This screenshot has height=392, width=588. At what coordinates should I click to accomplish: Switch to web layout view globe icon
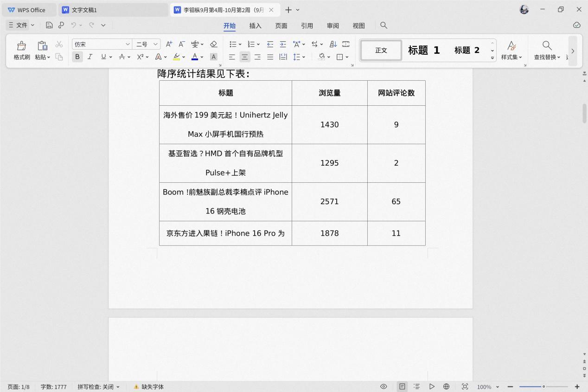(x=446, y=386)
